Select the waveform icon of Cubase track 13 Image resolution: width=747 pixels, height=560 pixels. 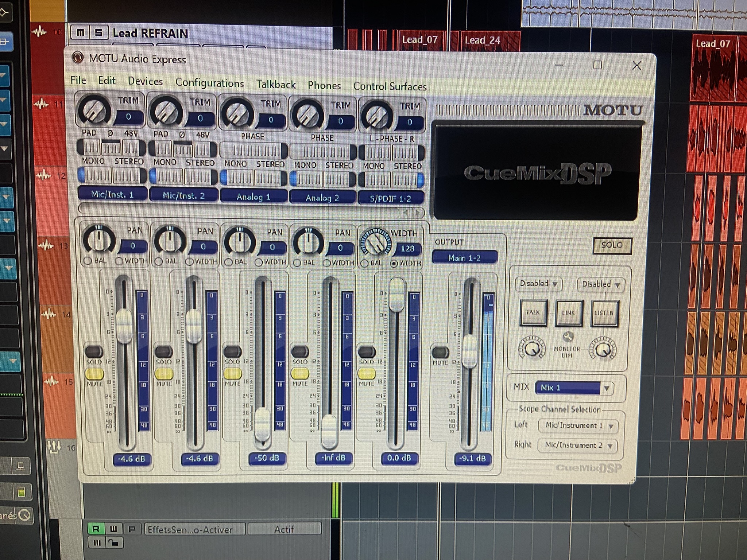pyautogui.click(x=46, y=245)
